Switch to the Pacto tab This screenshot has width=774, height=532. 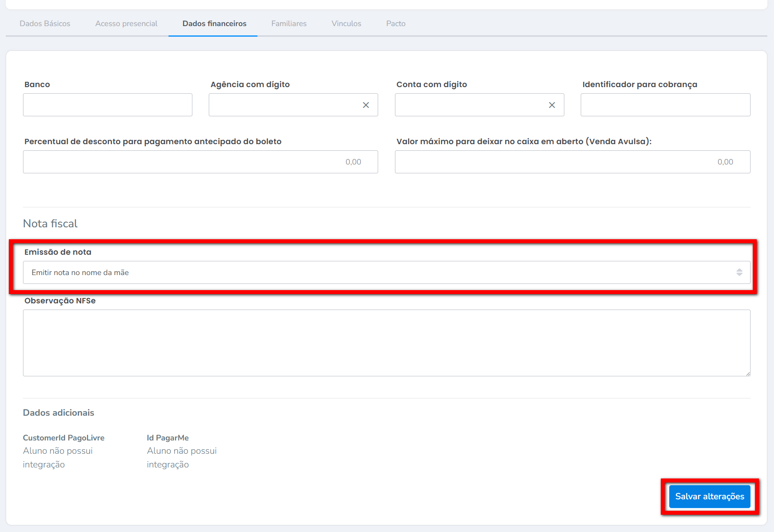pyautogui.click(x=395, y=23)
